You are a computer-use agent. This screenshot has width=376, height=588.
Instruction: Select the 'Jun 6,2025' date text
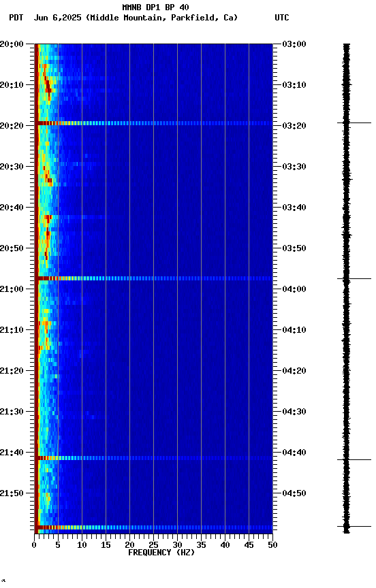(57, 18)
